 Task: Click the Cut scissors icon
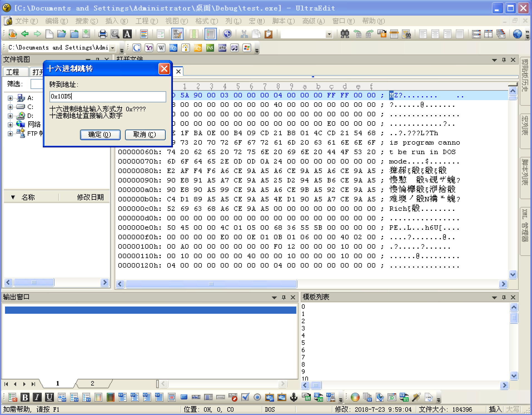tap(244, 34)
